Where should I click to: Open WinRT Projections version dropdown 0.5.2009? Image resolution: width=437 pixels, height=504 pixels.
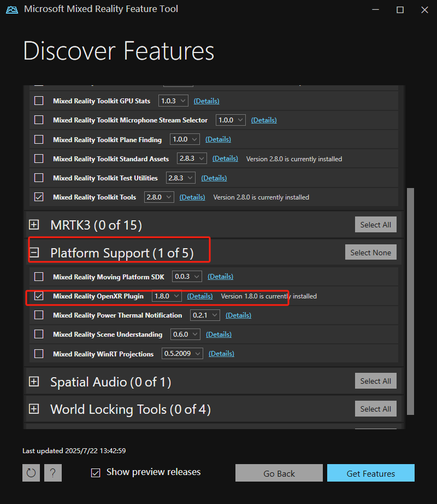click(x=182, y=354)
